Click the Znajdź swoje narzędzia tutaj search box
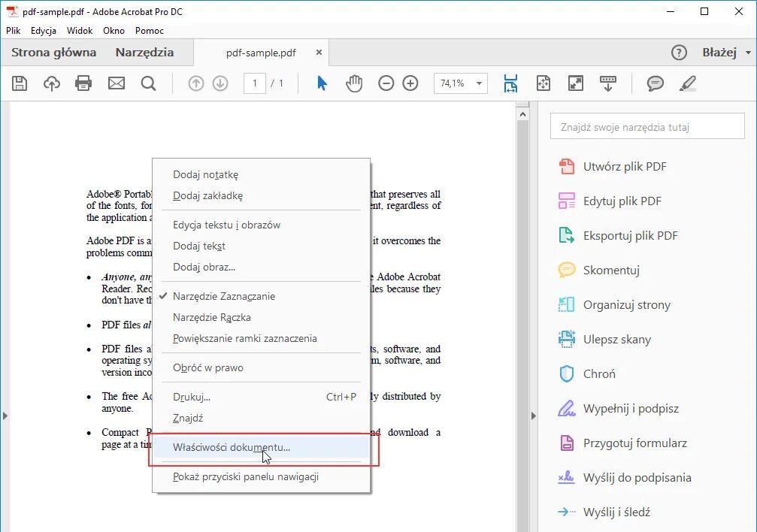 pyautogui.click(x=647, y=126)
